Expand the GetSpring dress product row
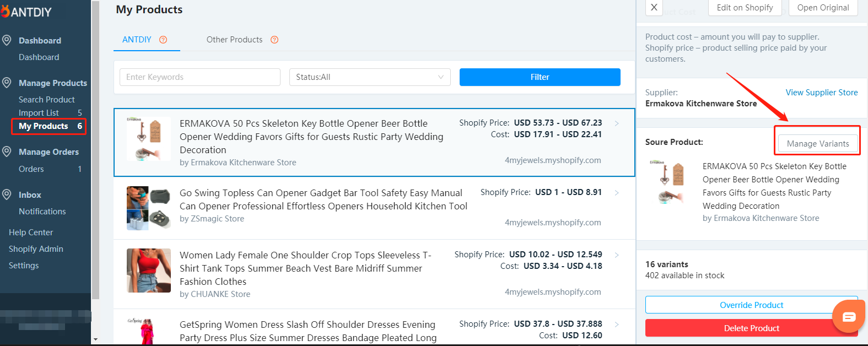The image size is (868, 346). 617,325
